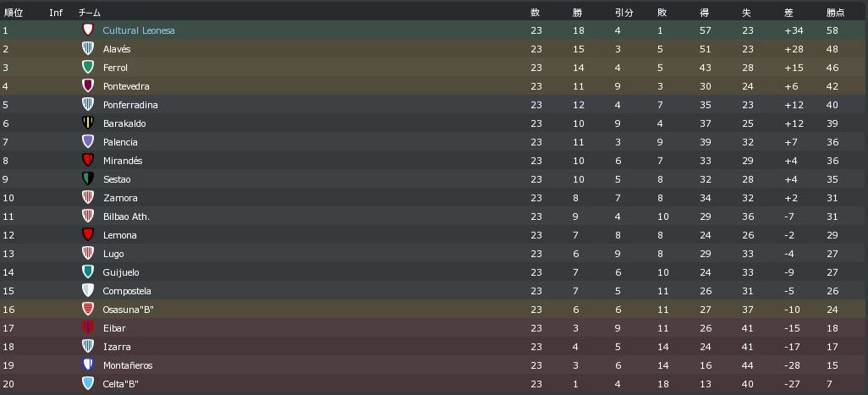The height and width of the screenshot is (395, 868).
Task: Open the Bilbao Ath. team page
Action: [x=126, y=217]
